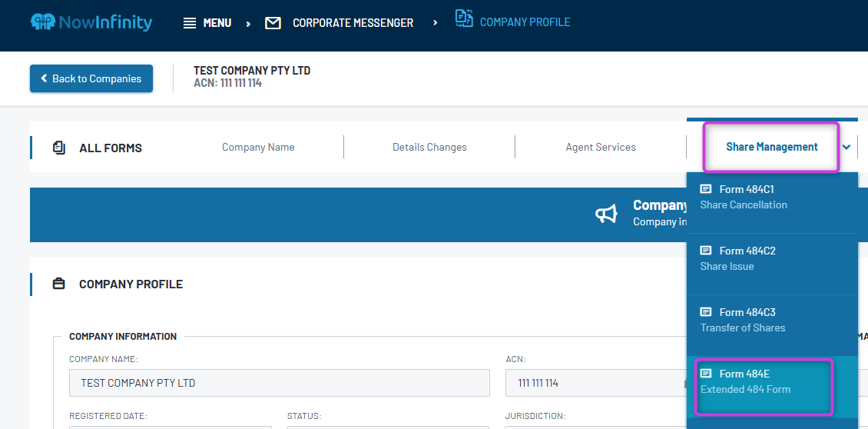Image resolution: width=868 pixels, height=429 pixels.
Task: Click the Form 484C1 form icon
Action: (706, 189)
